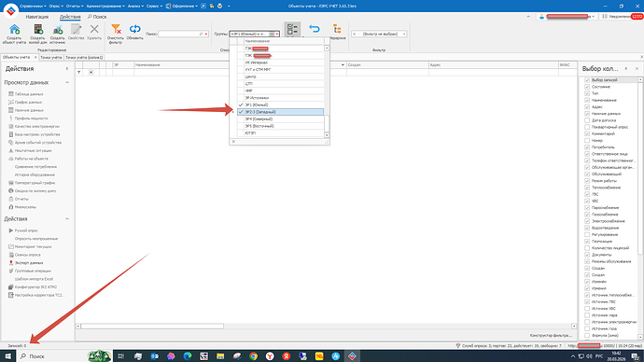
Task: Click Конструктор фильтра link
Action: [x=551, y=335]
